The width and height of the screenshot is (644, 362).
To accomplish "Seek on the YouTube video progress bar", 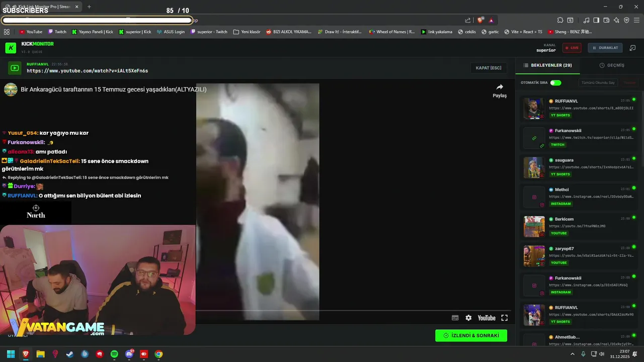I will click(x=353, y=310).
